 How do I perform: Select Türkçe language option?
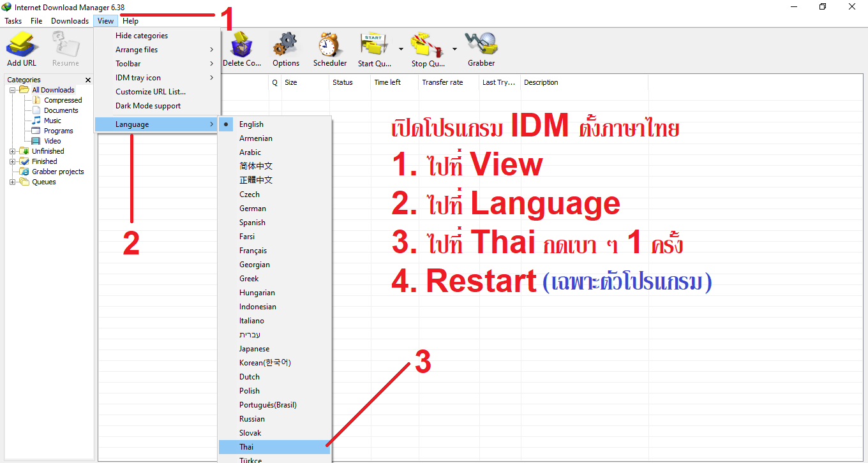pyautogui.click(x=275, y=459)
